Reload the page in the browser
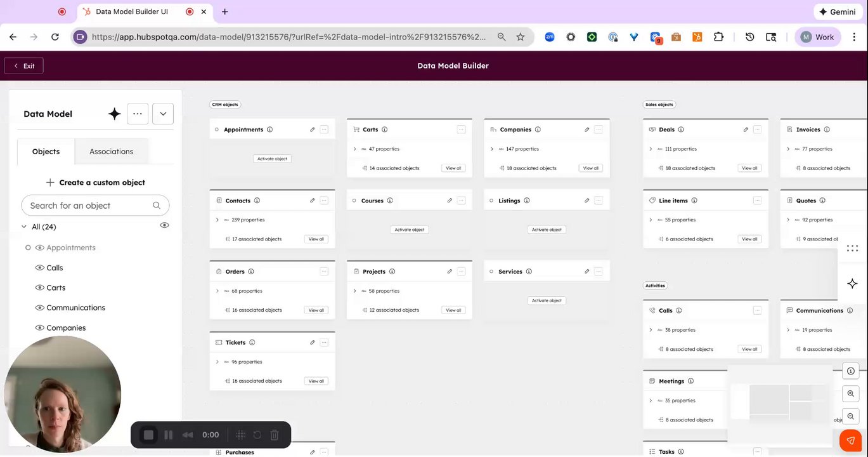Viewport: 868px width, 457px height. [55, 37]
